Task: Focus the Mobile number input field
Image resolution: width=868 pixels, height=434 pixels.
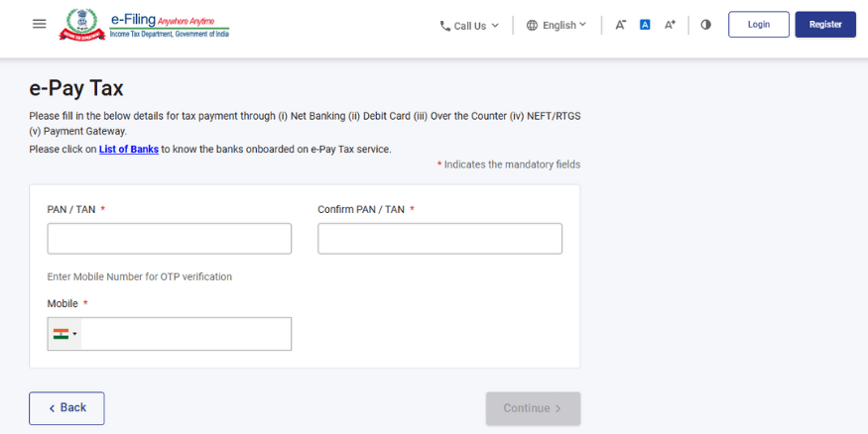Action: point(186,334)
